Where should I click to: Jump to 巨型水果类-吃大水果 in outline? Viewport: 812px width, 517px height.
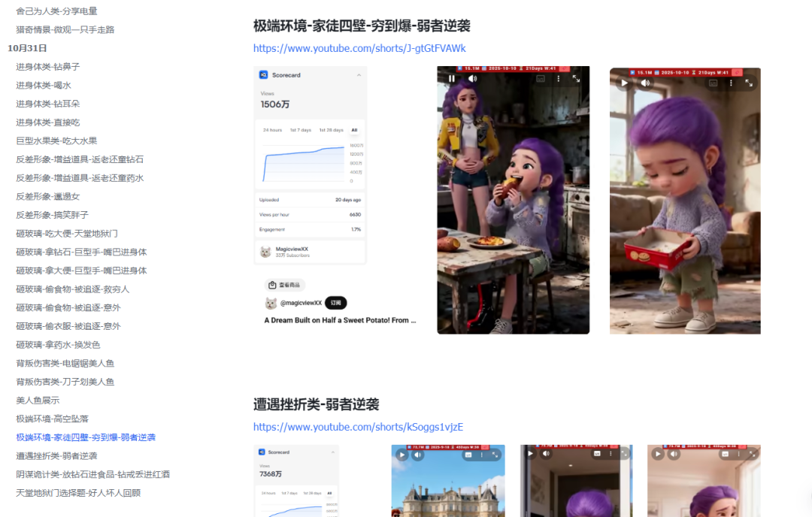point(56,141)
